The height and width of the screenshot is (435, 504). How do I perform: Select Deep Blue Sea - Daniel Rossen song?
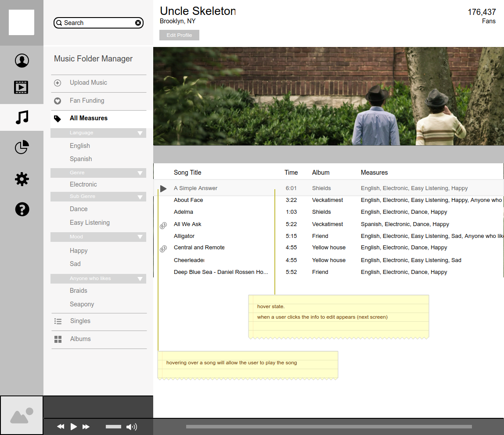[221, 272]
